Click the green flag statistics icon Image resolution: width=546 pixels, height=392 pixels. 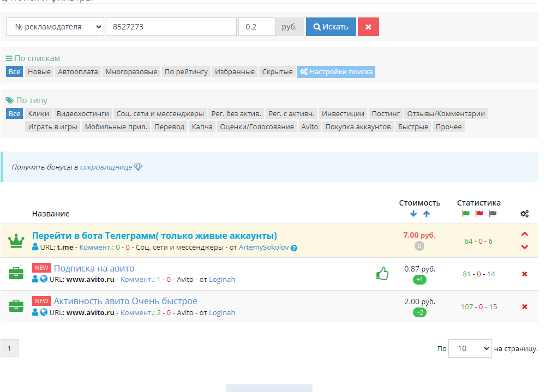point(466,213)
